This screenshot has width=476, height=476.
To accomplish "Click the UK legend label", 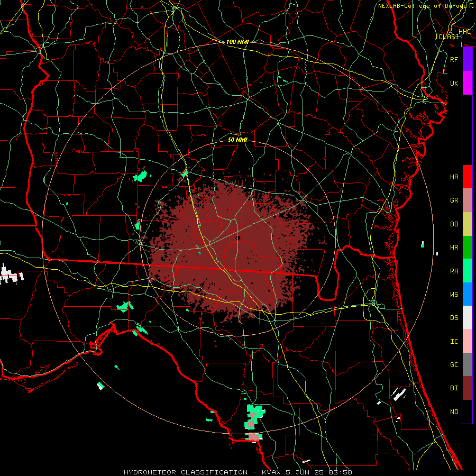I will [x=454, y=84].
